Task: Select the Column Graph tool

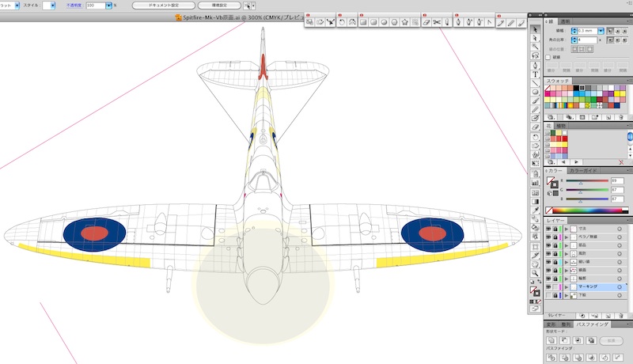Action: pos(536,183)
